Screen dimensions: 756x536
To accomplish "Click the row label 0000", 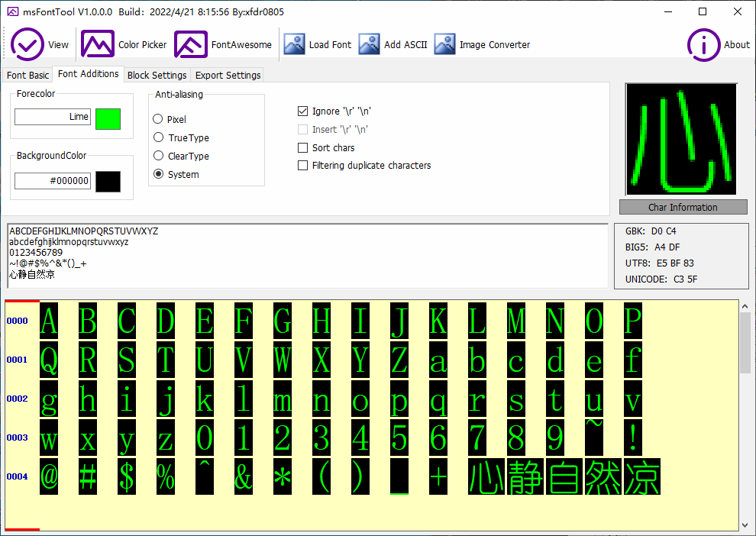I will (18, 321).
